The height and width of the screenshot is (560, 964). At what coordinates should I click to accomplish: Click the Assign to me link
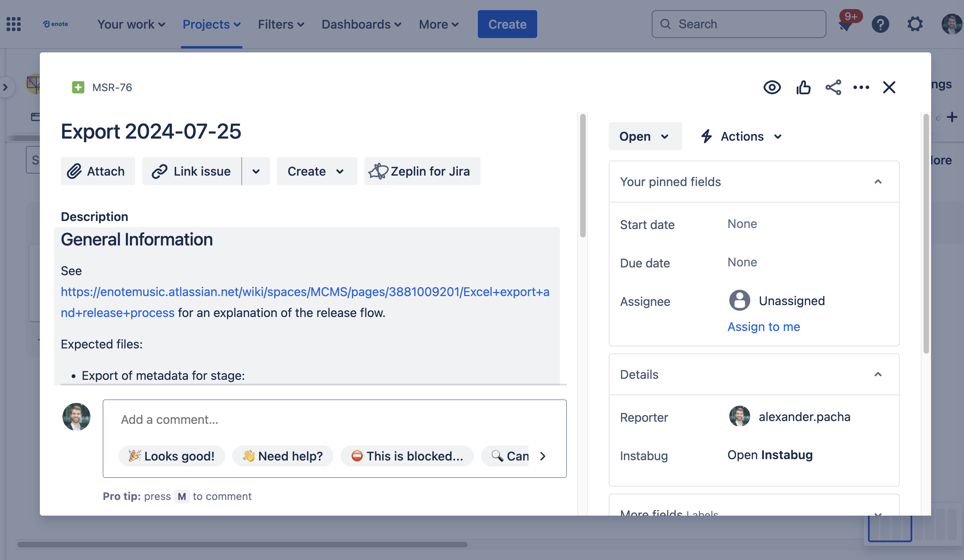[764, 327]
